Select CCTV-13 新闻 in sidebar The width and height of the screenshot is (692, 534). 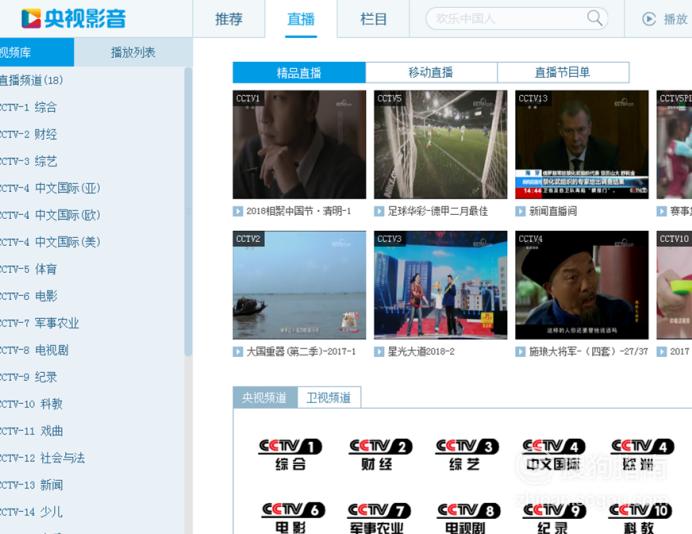click(x=31, y=485)
